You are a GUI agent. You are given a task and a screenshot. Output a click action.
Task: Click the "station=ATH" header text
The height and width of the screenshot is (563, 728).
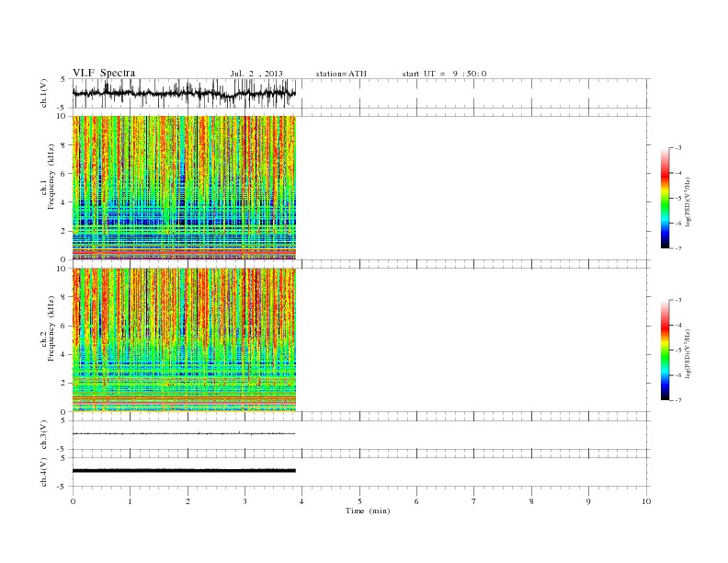coord(341,74)
